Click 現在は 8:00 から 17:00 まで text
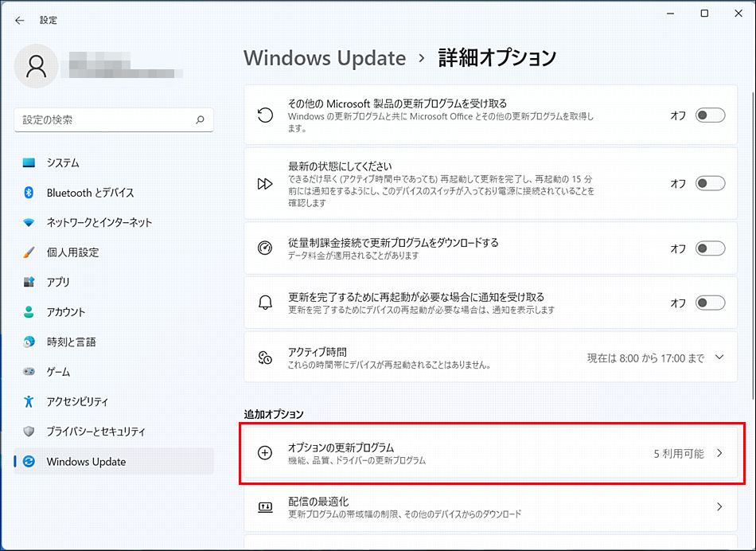Screen dimensions: 756x551 [645, 358]
